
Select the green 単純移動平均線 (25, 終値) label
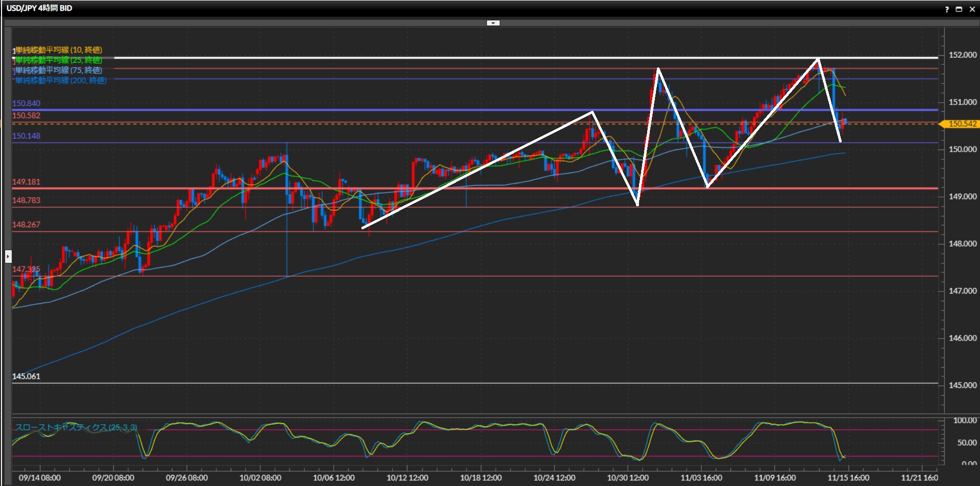click(58, 60)
